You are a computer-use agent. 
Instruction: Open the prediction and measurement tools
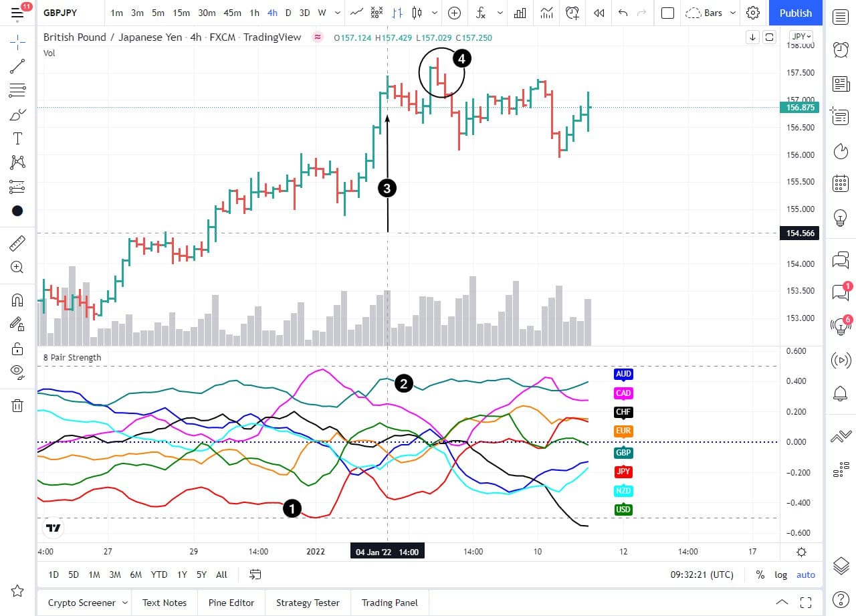[x=17, y=186]
